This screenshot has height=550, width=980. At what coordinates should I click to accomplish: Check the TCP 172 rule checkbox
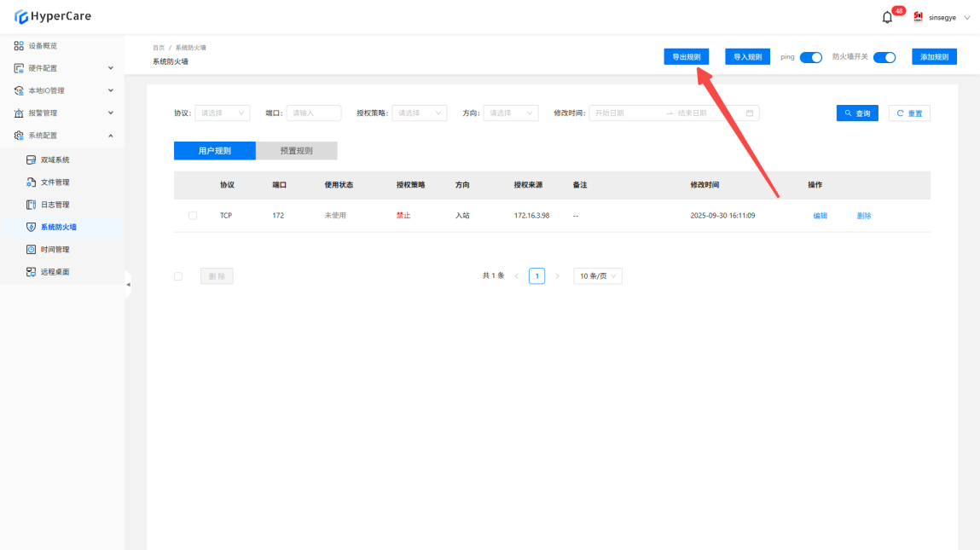coord(193,216)
